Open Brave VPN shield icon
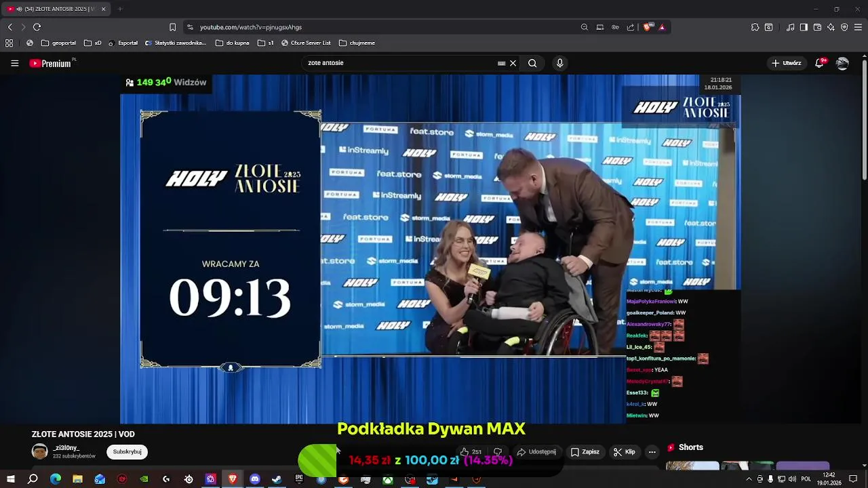Image resolution: width=868 pixels, height=488 pixels. [x=844, y=27]
